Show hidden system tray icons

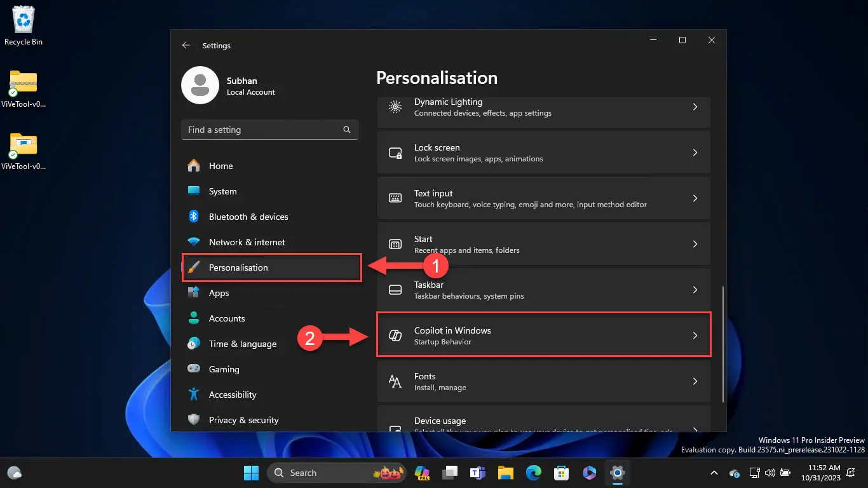point(714,473)
